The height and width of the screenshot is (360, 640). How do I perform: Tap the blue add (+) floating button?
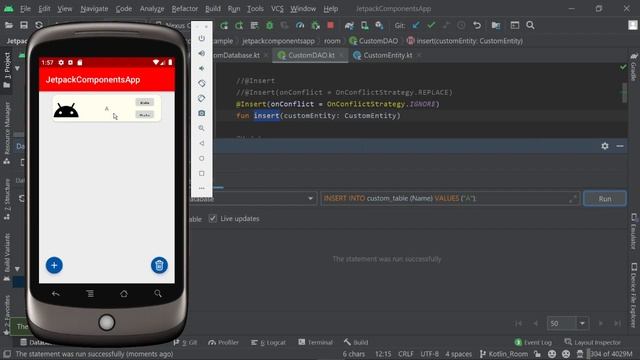[54, 265]
